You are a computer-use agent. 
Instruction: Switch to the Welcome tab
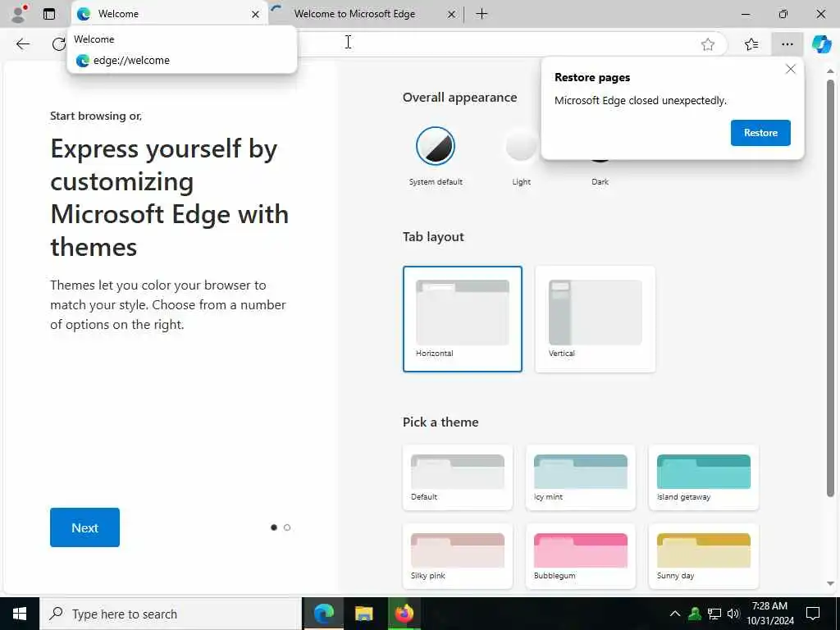(x=169, y=15)
